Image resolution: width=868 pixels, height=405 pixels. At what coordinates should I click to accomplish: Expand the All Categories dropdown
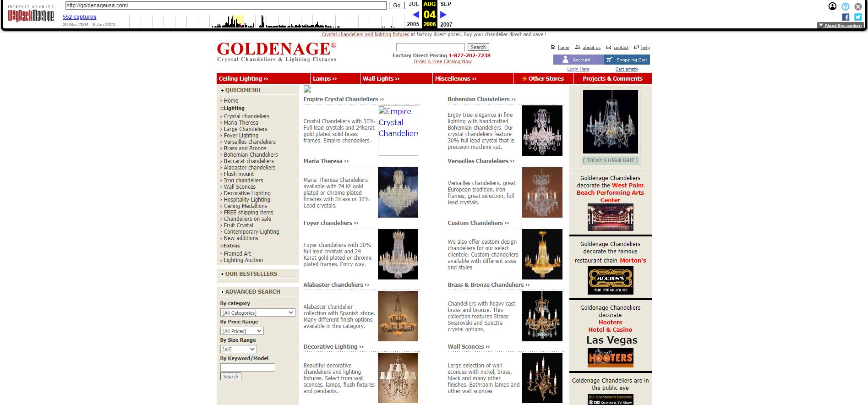click(x=257, y=312)
